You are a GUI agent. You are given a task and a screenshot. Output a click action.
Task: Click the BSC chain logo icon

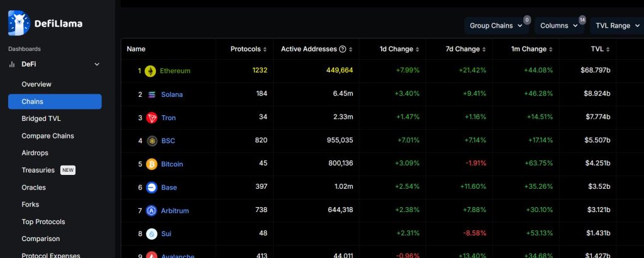coord(151,141)
